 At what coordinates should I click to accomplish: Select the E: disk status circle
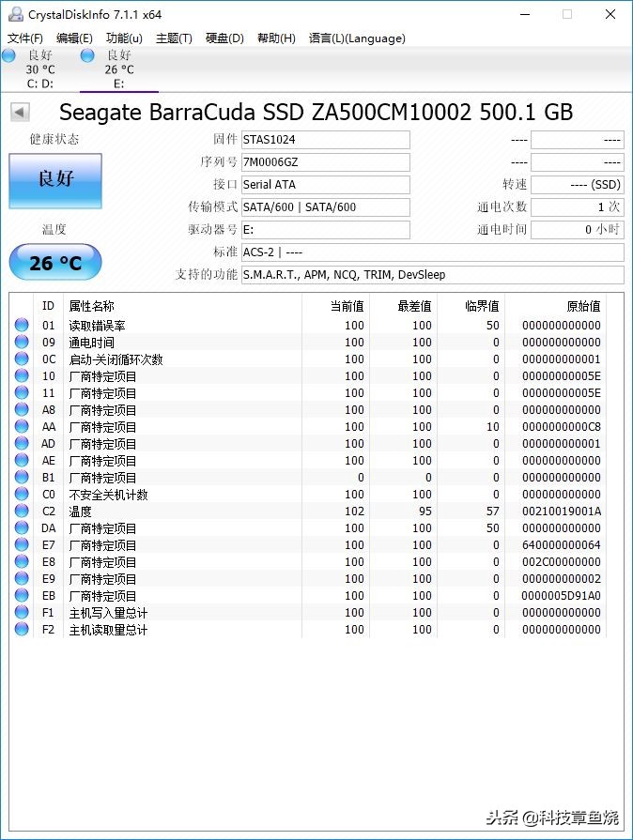[86, 54]
